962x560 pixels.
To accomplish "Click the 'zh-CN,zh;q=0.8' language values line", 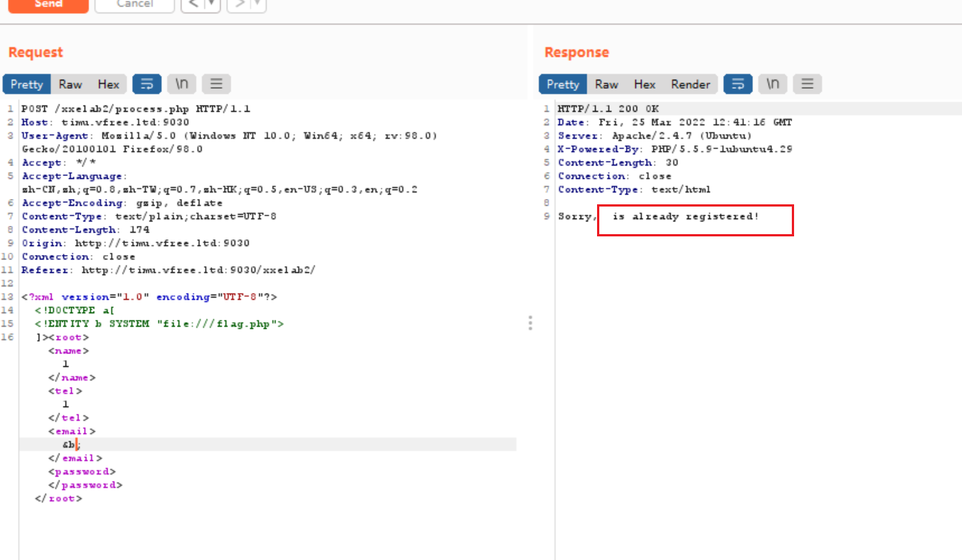I will point(219,189).
